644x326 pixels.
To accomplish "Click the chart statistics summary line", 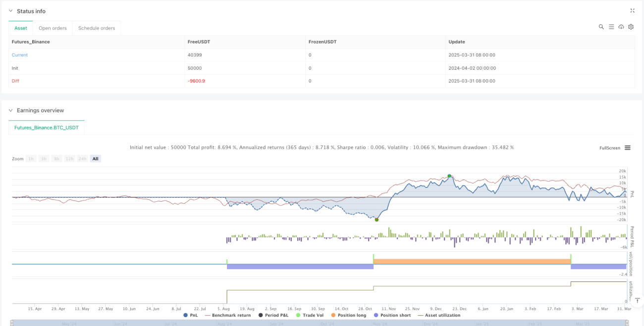I will (x=322, y=147).
